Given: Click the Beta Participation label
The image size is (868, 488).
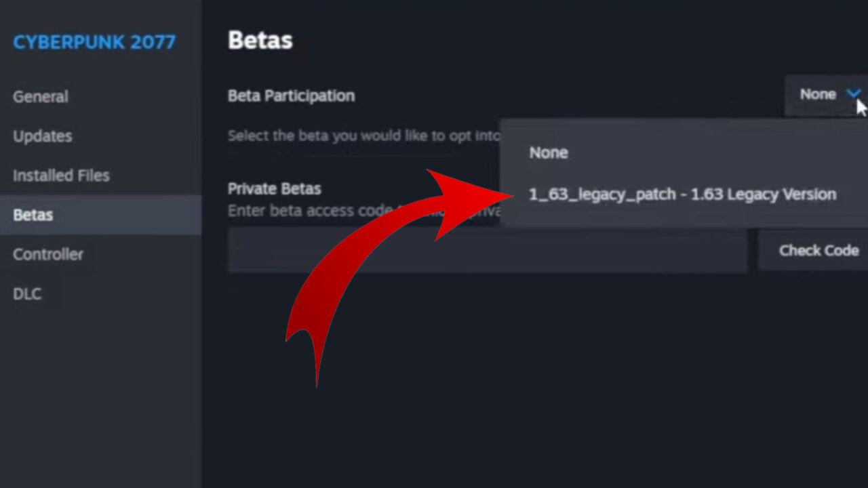Looking at the screenshot, I should (x=291, y=96).
